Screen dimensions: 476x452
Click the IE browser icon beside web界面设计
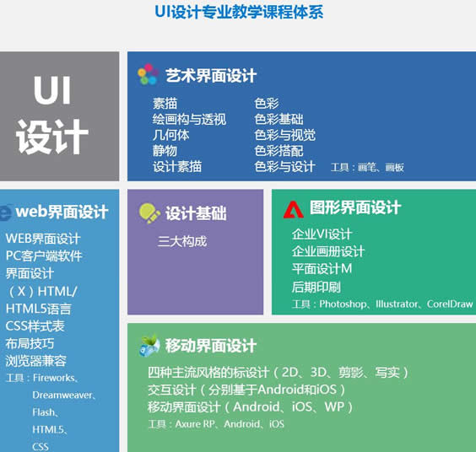pyautogui.click(x=5, y=213)
